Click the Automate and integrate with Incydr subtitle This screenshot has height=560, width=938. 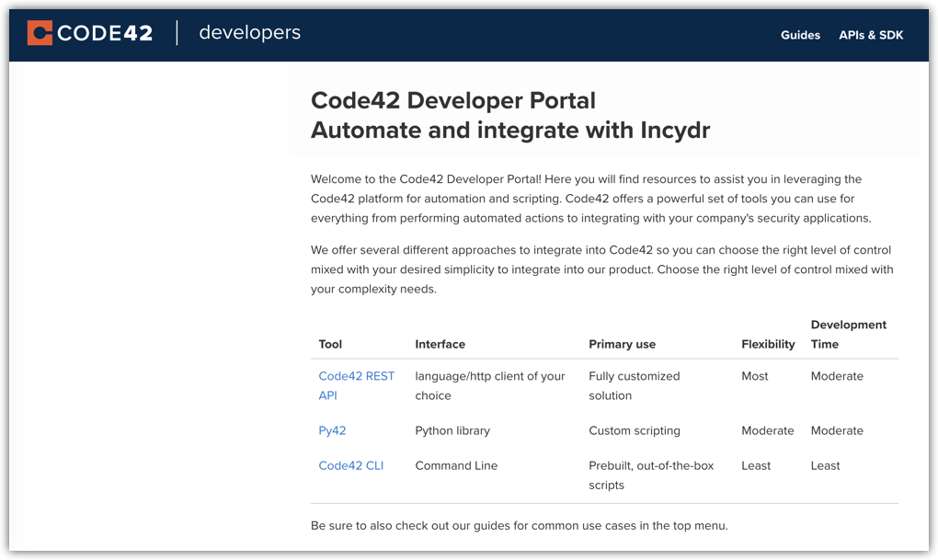[x=509, y=130]
